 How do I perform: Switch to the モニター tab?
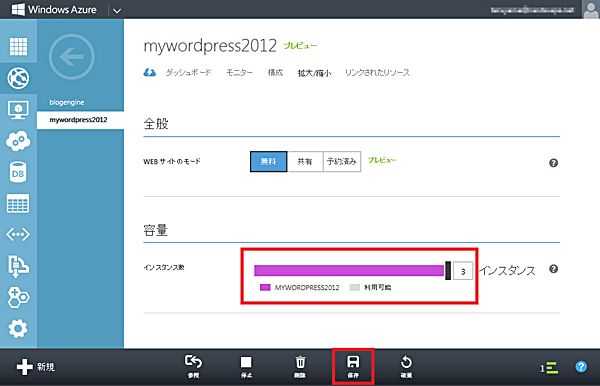(x=239, y=72)
